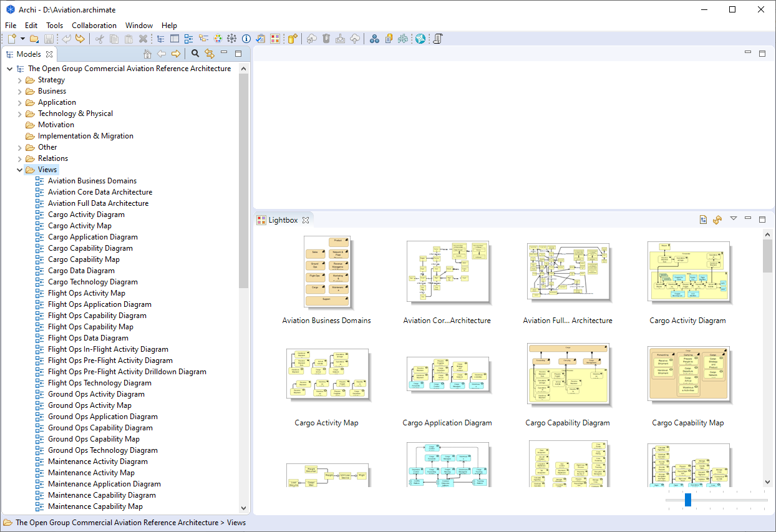Click the Redo arrow in the toolbar
This screenshot has width=776, height=532.
80,39
